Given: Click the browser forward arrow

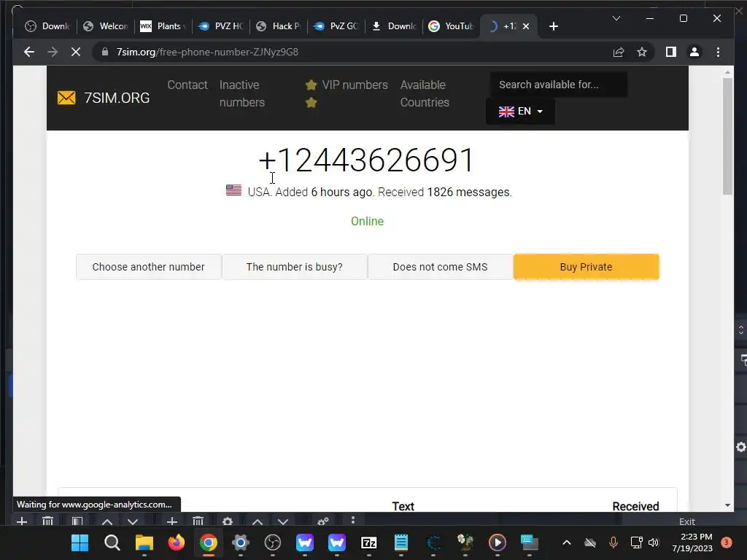Looking at the screenshot, I should coord(53,52).
